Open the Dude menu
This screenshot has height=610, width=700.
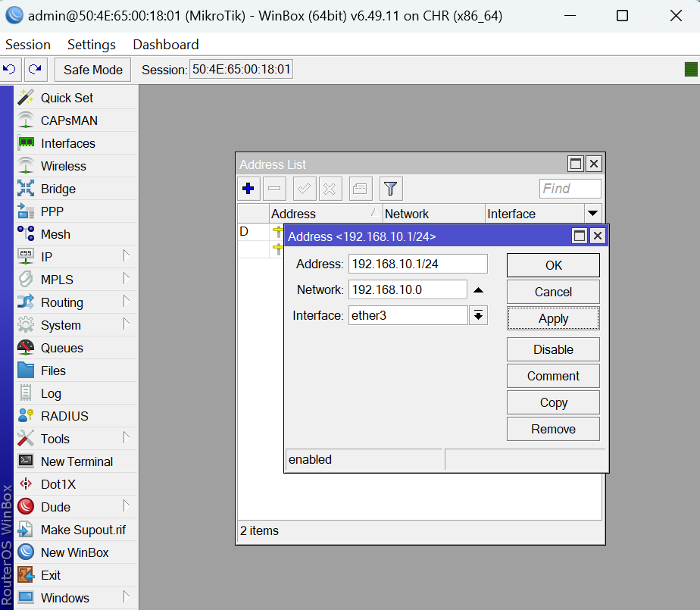pyautogui.click(x=76, y=507)
